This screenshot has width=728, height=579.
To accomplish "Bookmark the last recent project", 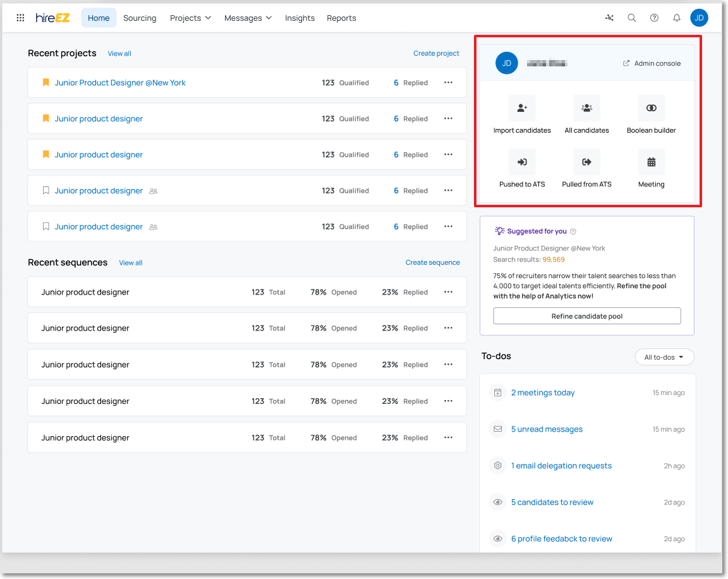I will (45, 227).
